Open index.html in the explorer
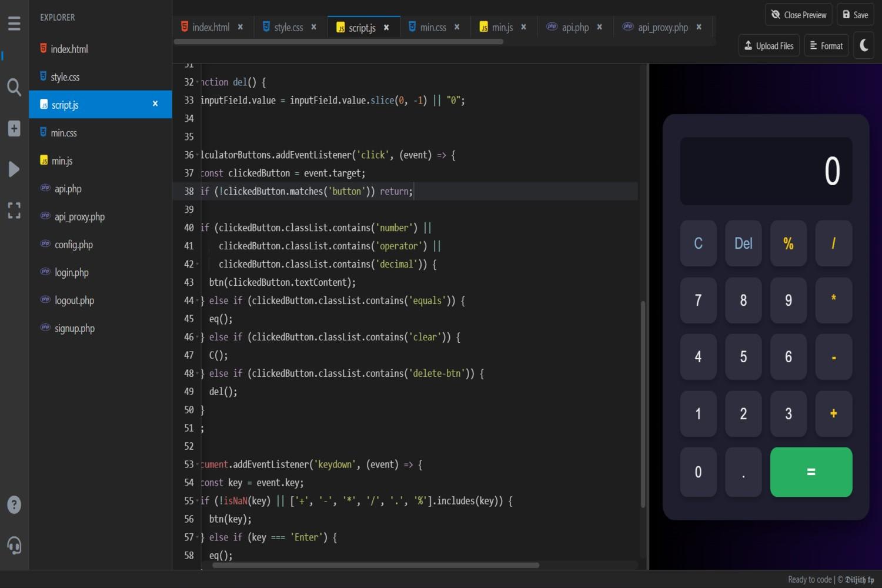The image size is (882, 588). (x=101, y=49)
